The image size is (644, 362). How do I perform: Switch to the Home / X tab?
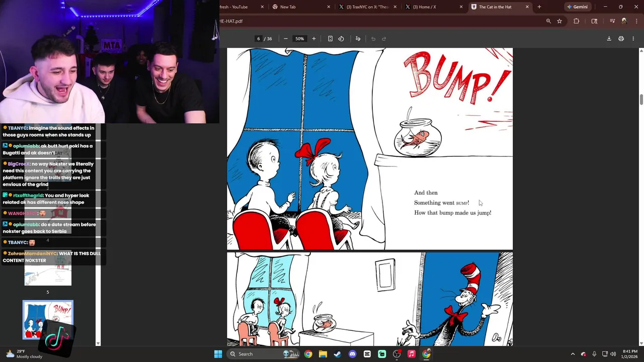point(434,7)
